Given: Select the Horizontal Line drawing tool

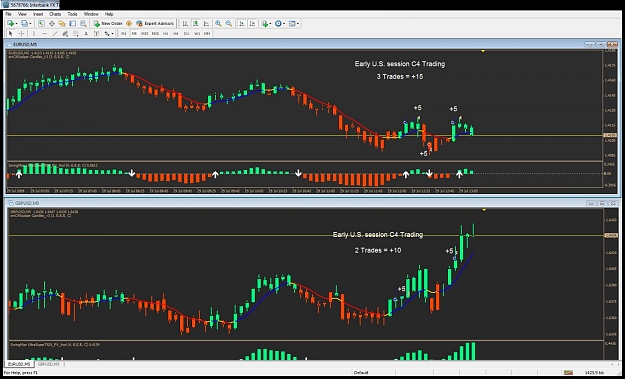Looking at the screenshot, I should (x=45, y=34).
